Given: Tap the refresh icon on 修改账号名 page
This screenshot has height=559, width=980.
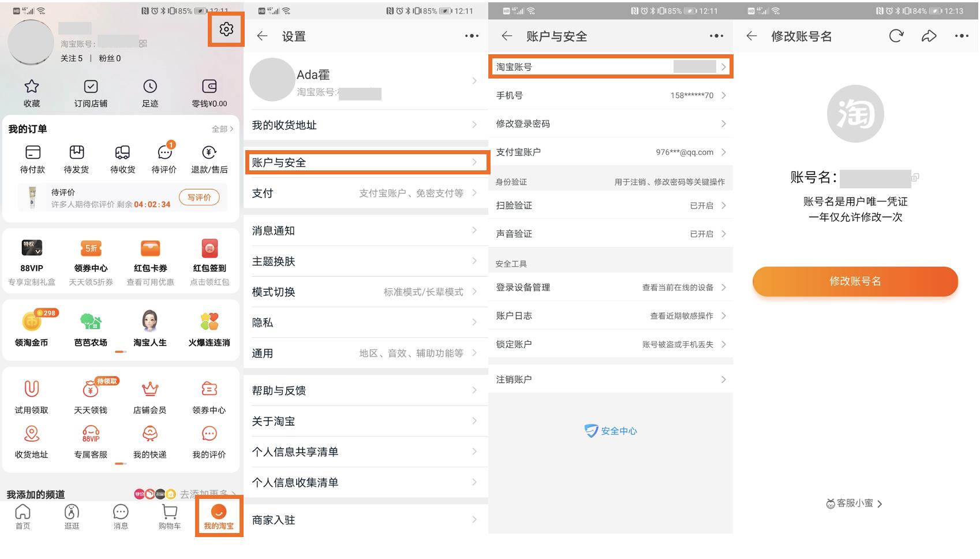Looking at the screenshot, I should [896, 36].
